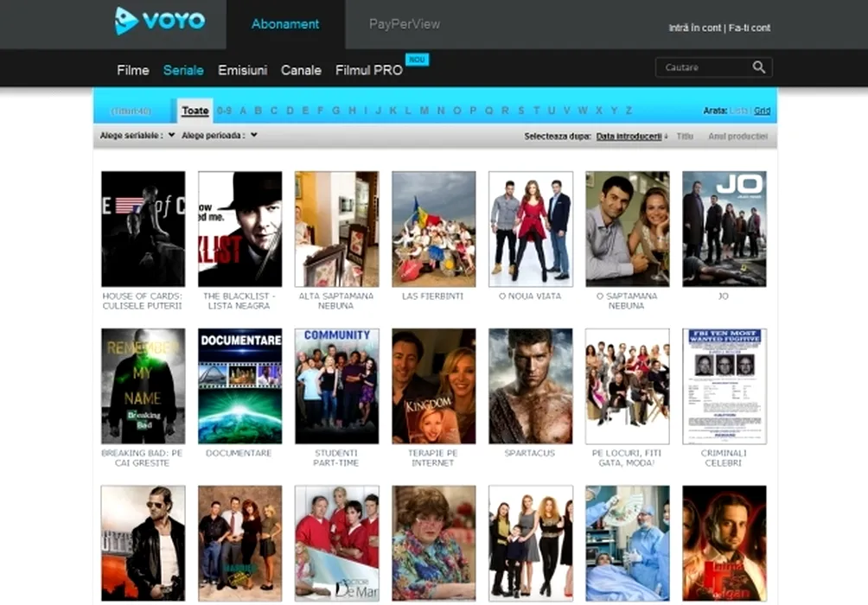Filter titles by 0-9

point(224,111)
